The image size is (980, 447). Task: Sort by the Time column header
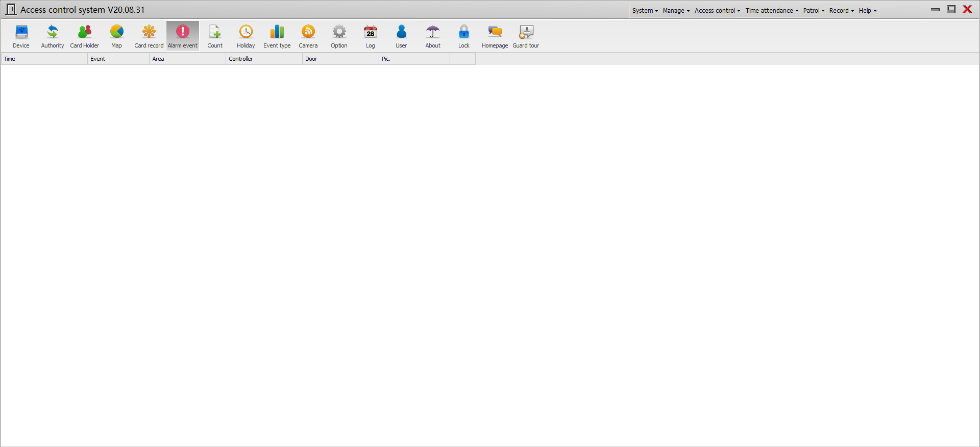[x=44, y=59]
